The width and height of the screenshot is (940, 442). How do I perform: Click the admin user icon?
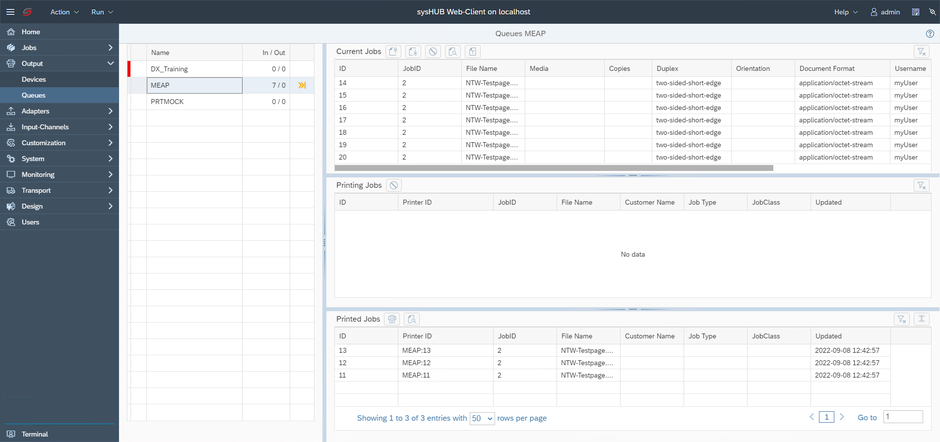tap(874, 12)
